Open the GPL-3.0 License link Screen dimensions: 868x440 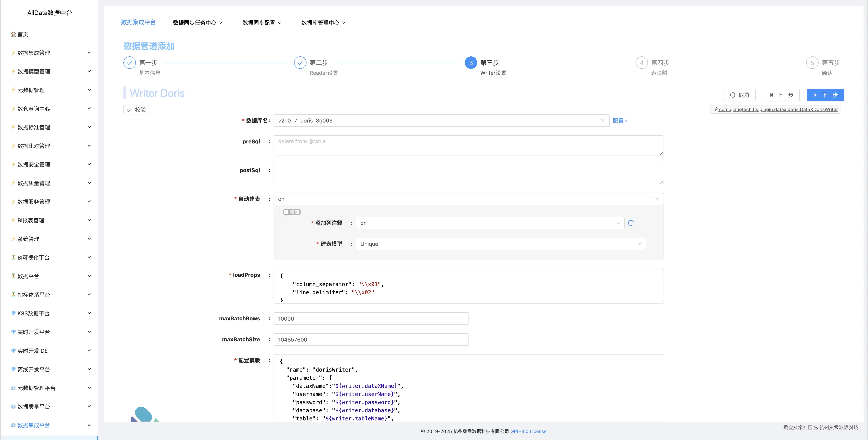(x=528, y=431)
